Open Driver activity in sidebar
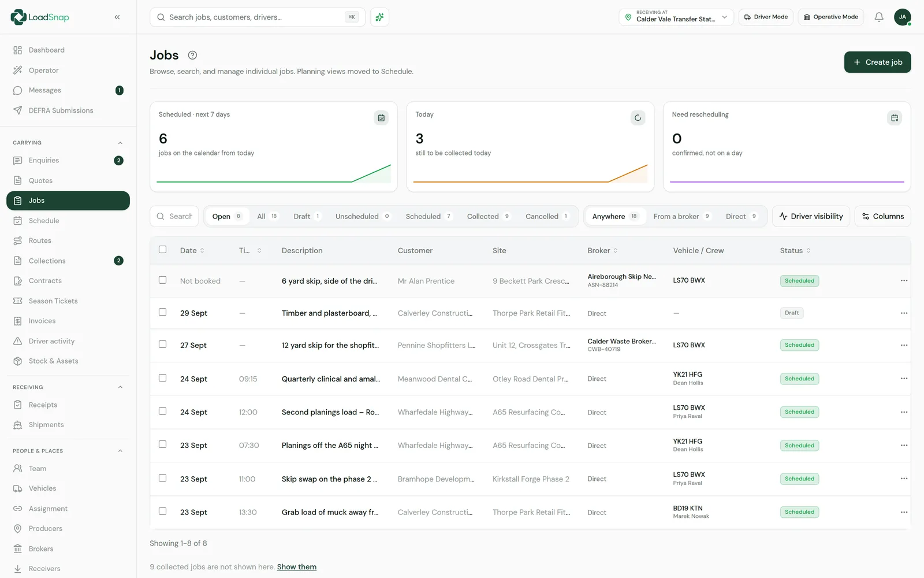The width and height of the screenshot is (924, 578). point(68,342)
